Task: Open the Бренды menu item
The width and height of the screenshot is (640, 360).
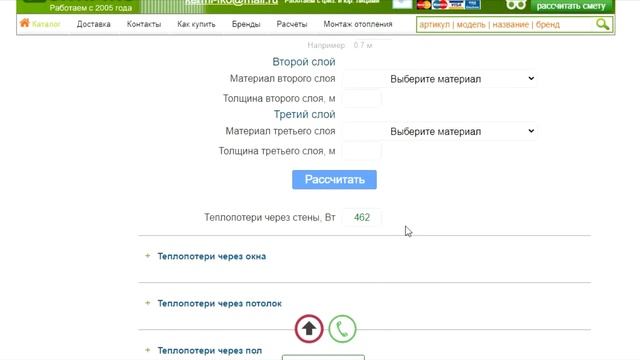Action: coord(246,24)
